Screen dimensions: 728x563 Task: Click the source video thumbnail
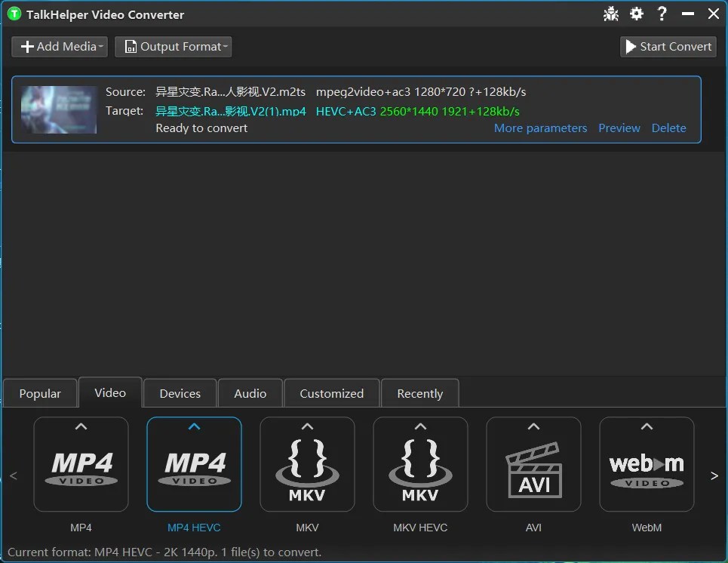click(58, 109)
